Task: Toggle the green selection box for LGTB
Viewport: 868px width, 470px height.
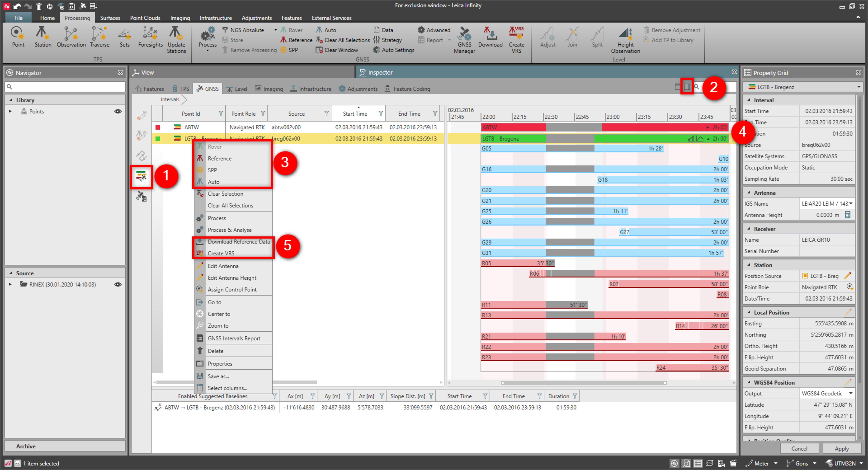Action: click(x=158, y=139)
